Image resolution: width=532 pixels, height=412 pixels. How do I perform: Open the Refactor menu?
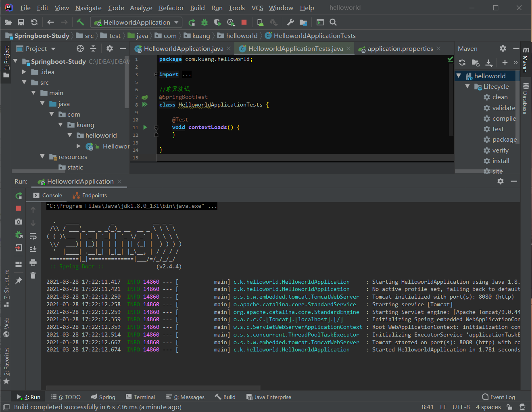171,8
